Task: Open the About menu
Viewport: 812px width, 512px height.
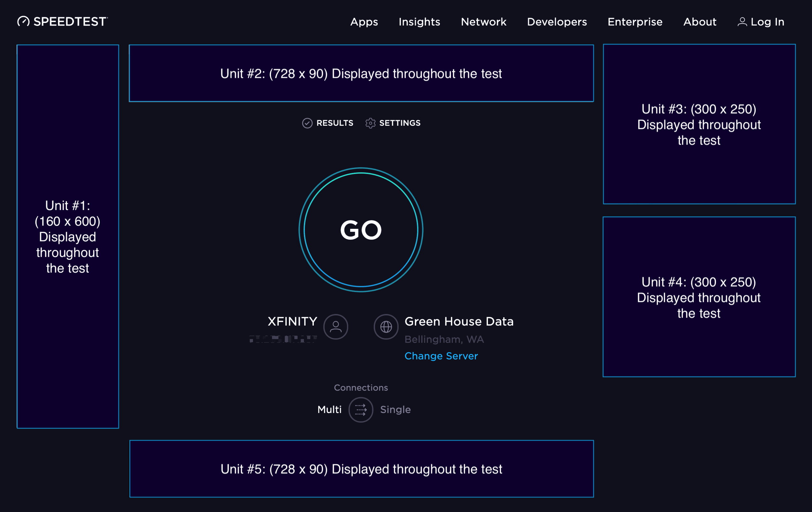Action: [699, 22]
